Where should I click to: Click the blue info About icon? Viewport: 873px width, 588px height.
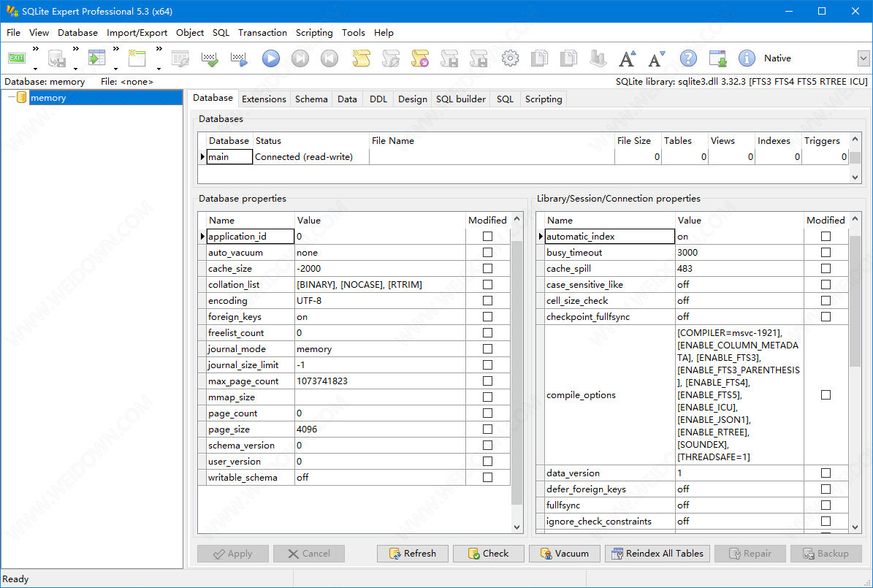pyautogui.click(x=747, y=58)
